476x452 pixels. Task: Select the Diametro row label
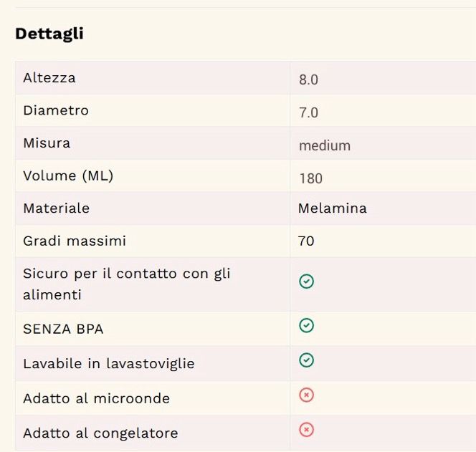pyautogui.click(x=56, y=110)
